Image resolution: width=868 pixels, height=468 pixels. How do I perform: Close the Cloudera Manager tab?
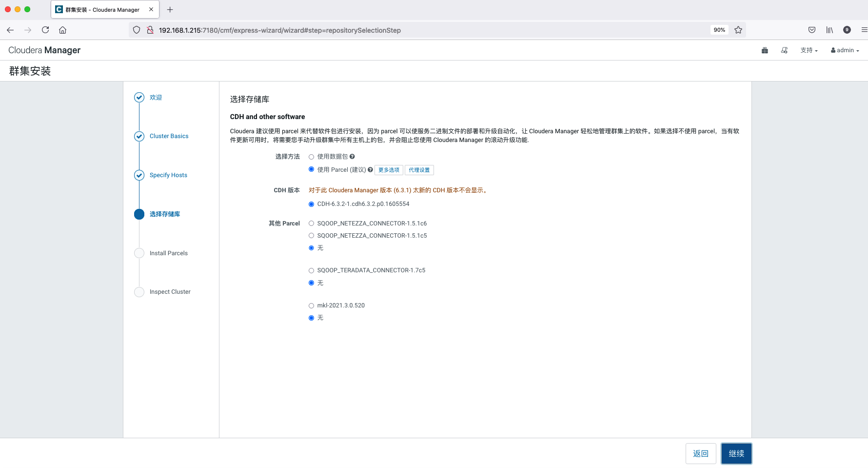(x=151, y=9)
